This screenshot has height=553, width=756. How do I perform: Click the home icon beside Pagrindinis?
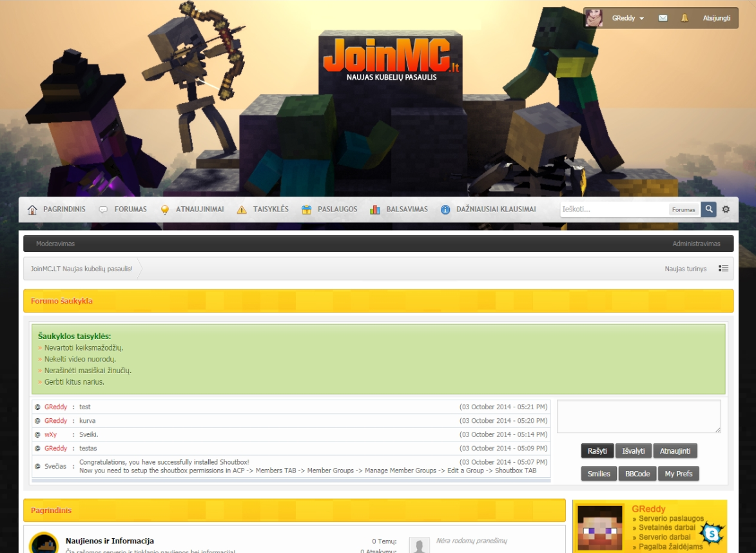tap(32, 209)
